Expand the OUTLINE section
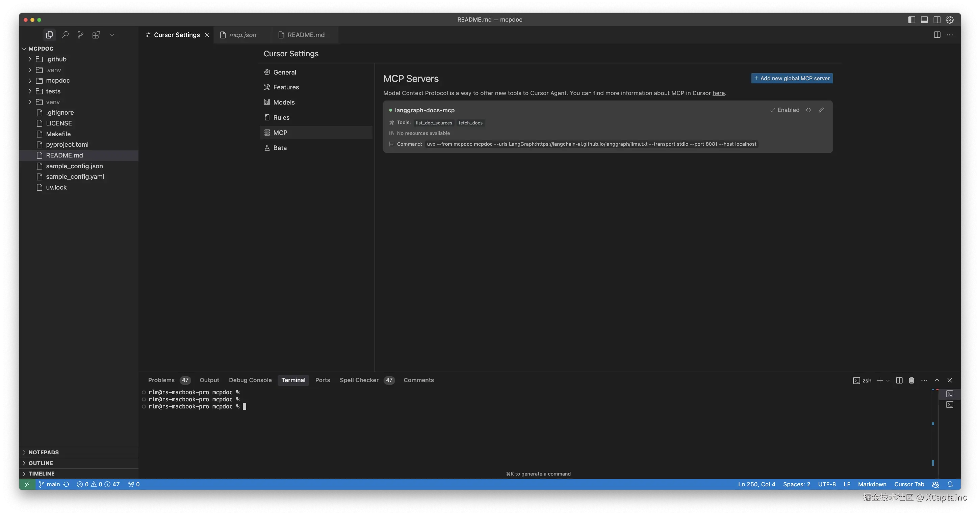980x515 pixels. click(x=41, y=463)
